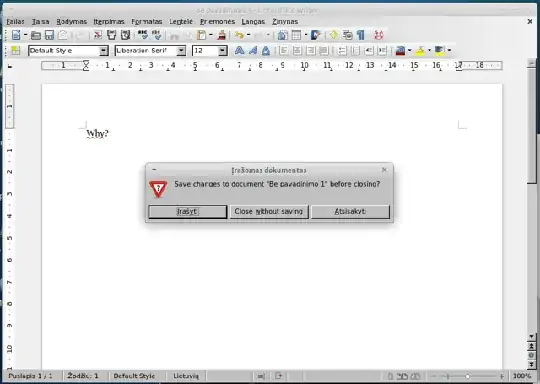
Task: Toggle the Nonprinting characters pilcrow icon
Action: (361, 35)
